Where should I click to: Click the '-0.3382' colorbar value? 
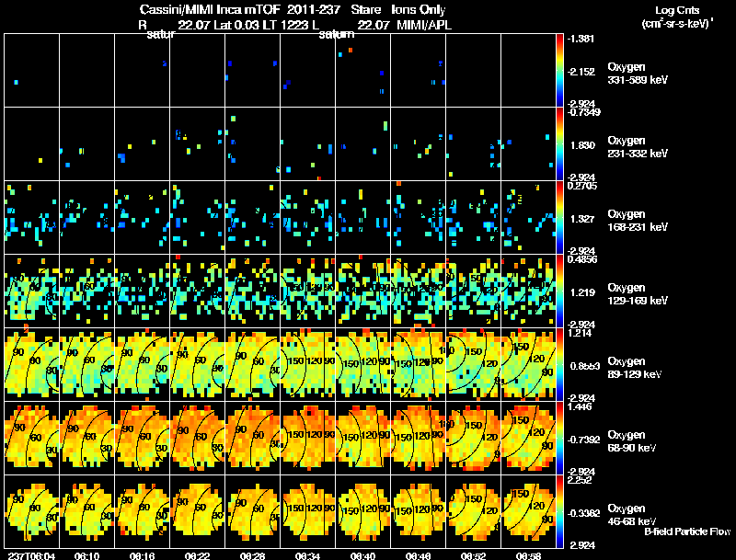pyautogui.click(x=583, y=513)
